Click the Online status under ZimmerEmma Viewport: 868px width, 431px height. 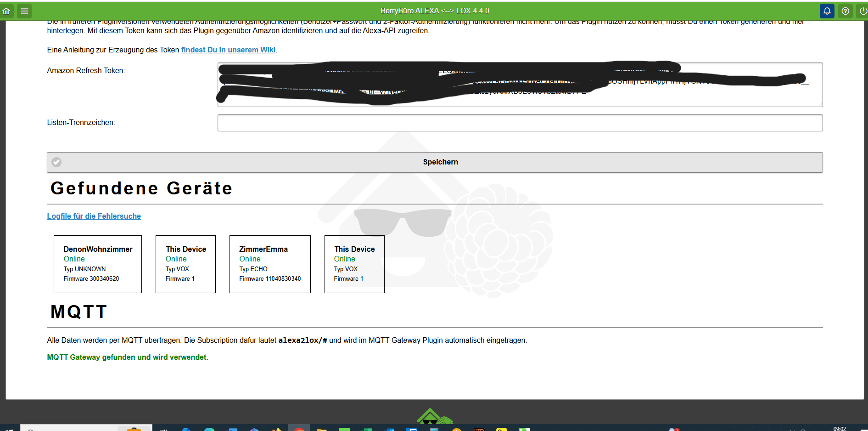(250, 259)
